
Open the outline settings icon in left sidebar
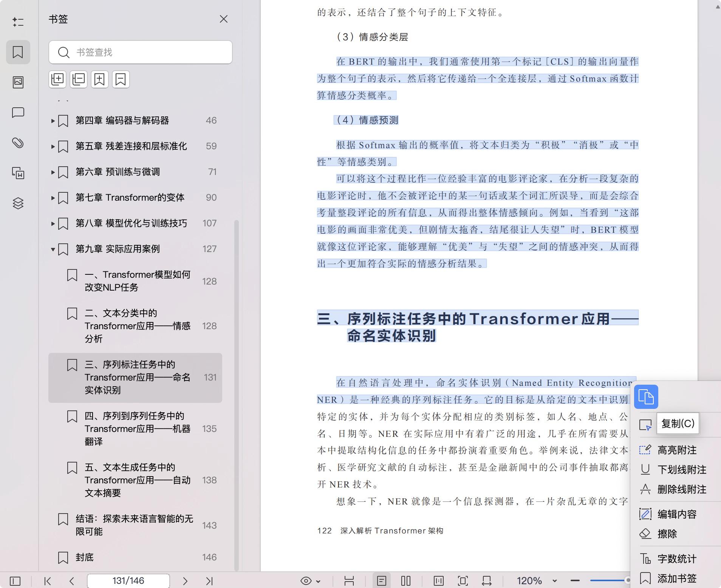pos(18,22)
